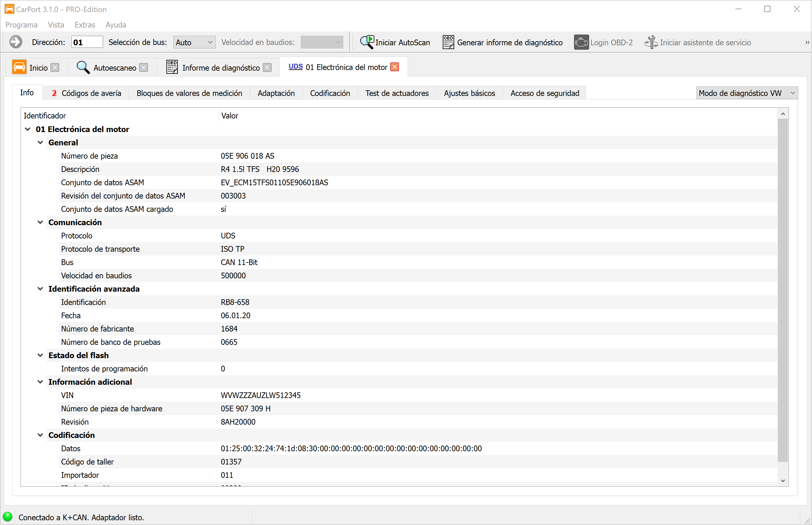Collapse the Comunicación tree section

(40, 222)
